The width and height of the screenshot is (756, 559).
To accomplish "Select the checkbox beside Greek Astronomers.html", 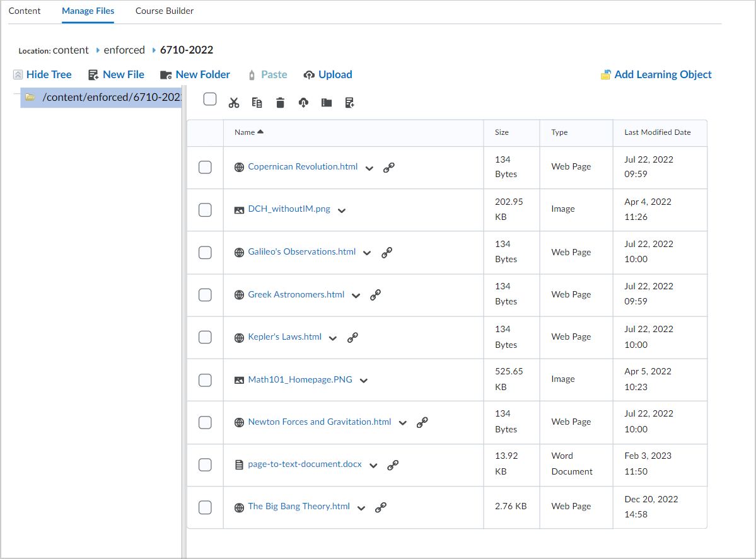I will coord(204,295).
